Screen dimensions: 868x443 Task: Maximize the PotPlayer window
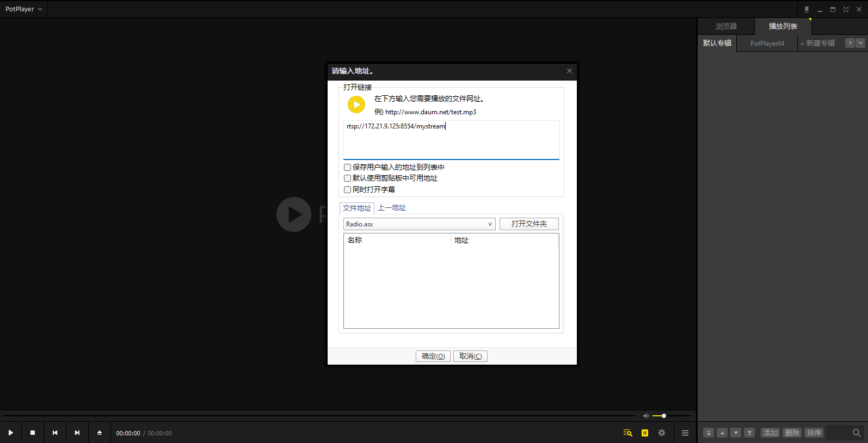(833, 9)
